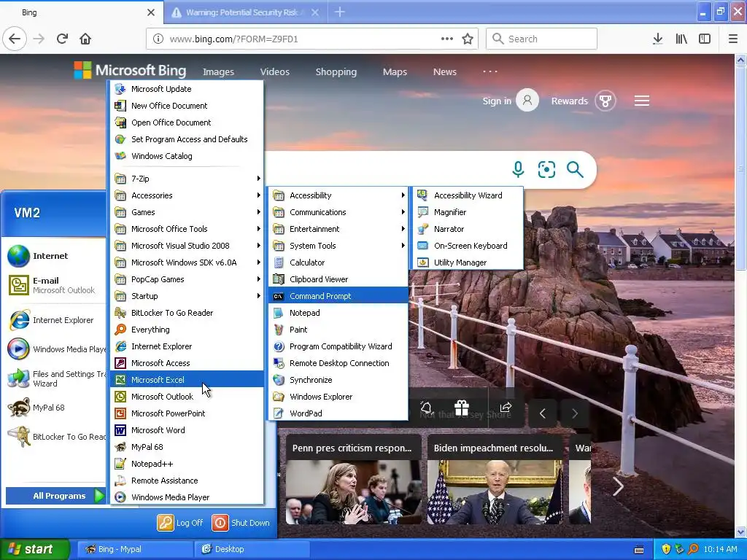This screenshot has height=560, width=747.
Task: Open Bing Maps link
Action: pyautogui.click(x=395, y=72)
